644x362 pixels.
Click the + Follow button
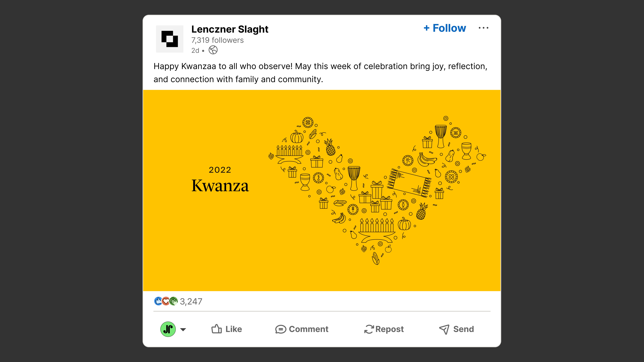445,28
